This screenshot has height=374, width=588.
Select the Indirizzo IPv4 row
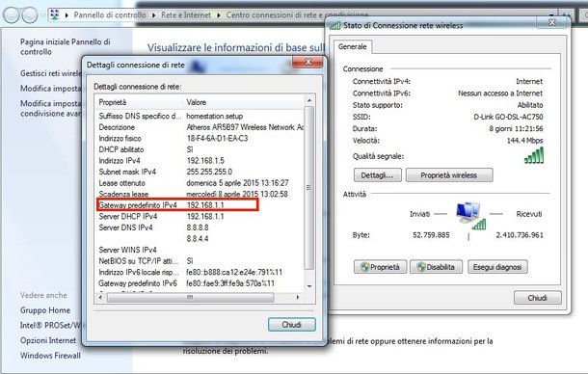click(200, 161)
